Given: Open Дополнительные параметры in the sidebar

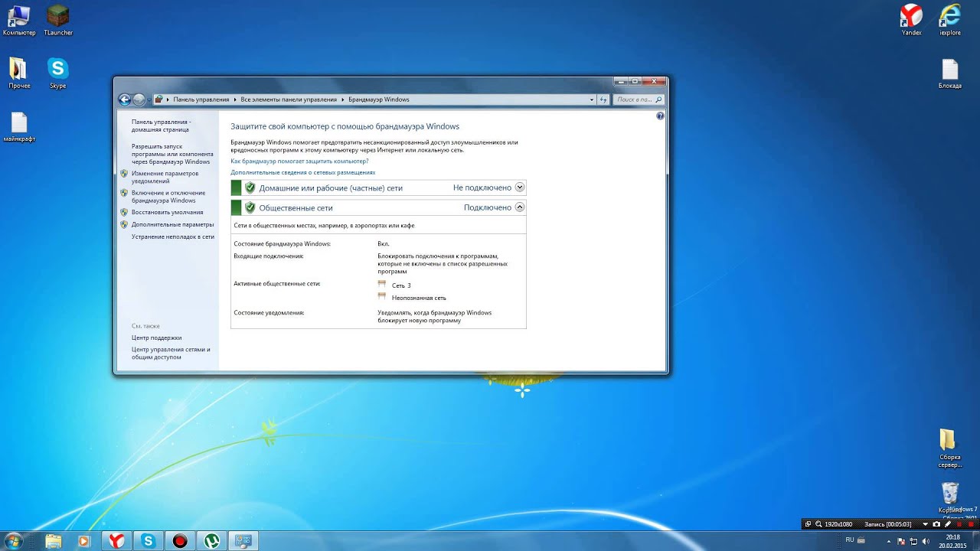Looking at the screenshot, I should [x=172, y=224].
